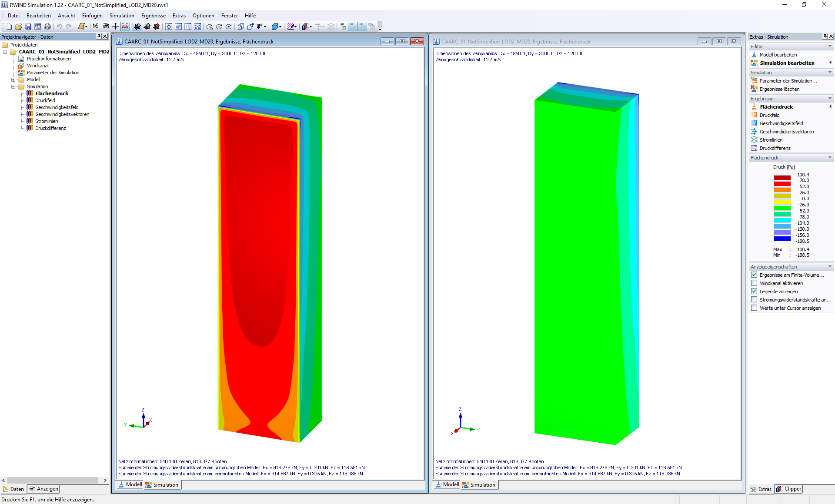Click Ergebnisse löschen icon
Viewport: 835px width, 504px height.
coord(754,89)
